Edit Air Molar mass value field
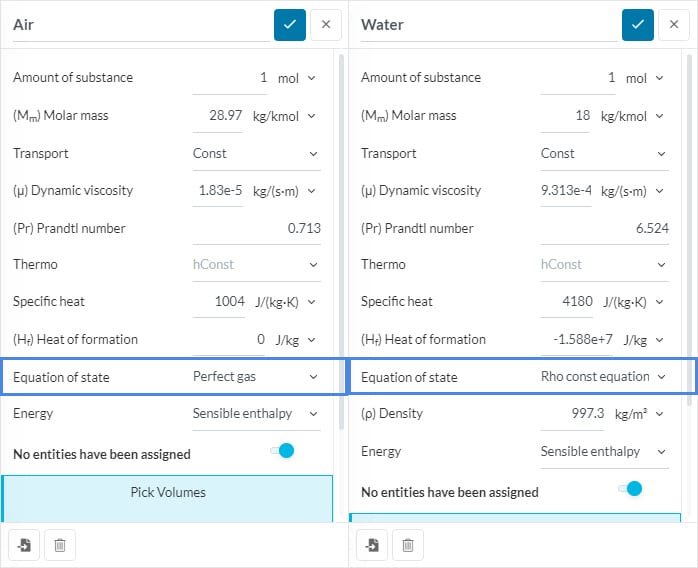Image resolution: width=698 pixels, height=568 pixels. tap(219, 116)
